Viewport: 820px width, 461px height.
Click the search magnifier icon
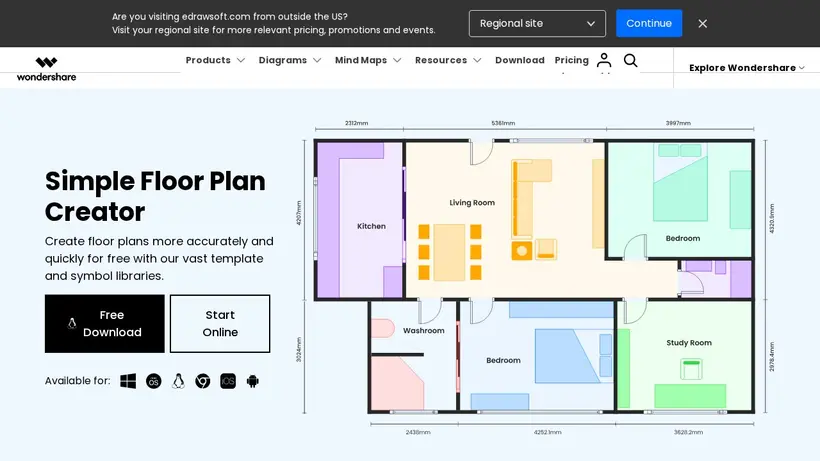(x=631, y=61)
